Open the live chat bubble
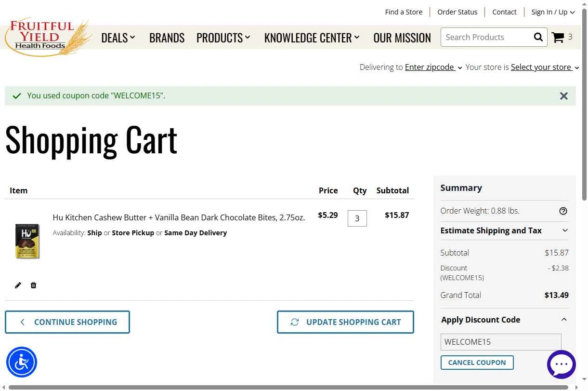Viewport: 588px width, 391px height. coord(562,364)
